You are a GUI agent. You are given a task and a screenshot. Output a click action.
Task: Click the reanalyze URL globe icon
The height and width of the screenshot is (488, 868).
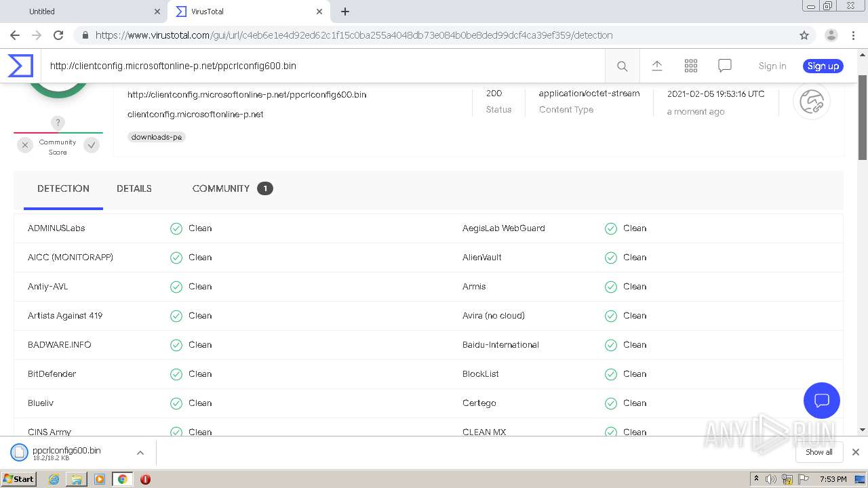(812, 102)
